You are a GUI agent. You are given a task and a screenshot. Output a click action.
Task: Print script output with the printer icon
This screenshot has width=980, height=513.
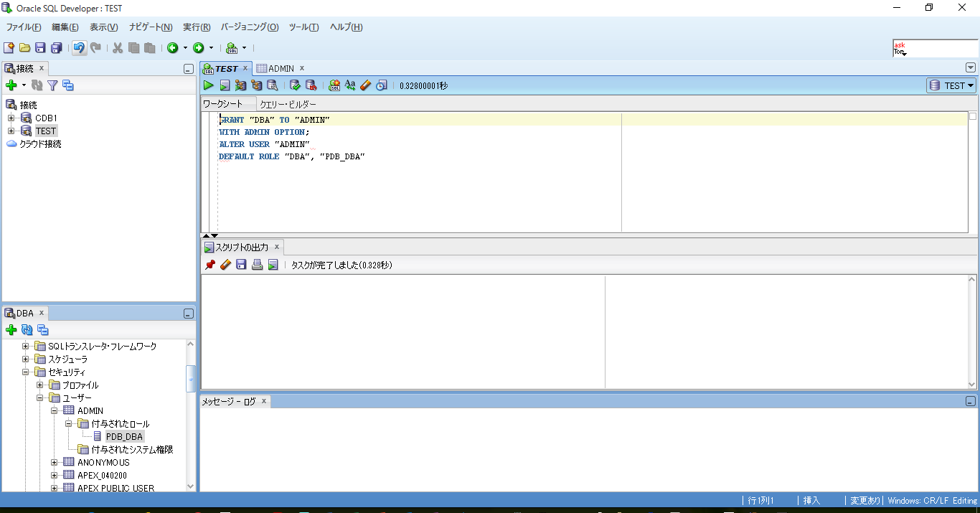pos(257,265)
